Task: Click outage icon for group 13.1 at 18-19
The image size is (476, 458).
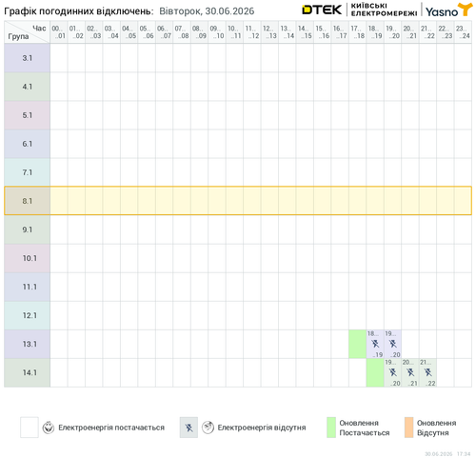Action: pyautogui.click(x=375, y=344)
